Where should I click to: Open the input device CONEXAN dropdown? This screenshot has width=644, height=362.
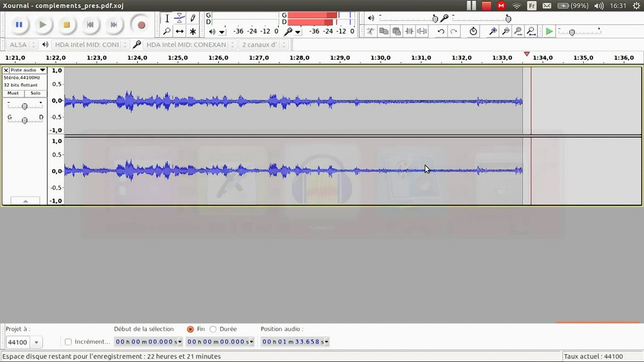(x=190, y=45)
